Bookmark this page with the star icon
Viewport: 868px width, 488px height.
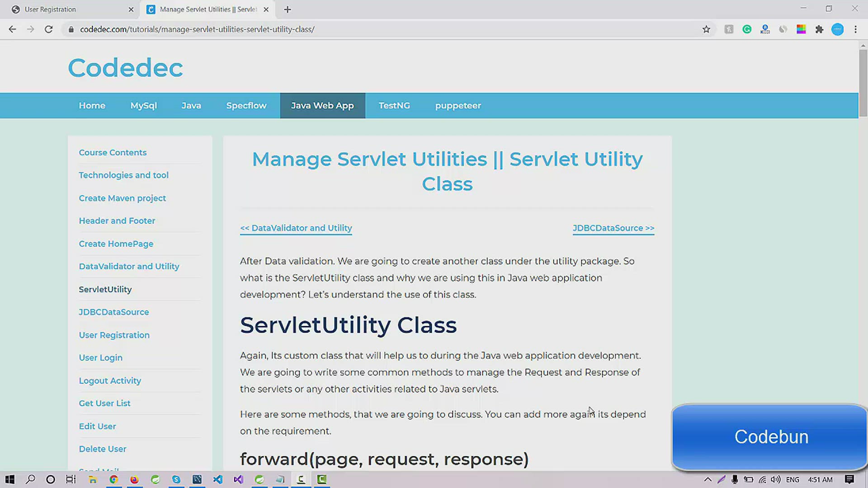pos(706,29)
